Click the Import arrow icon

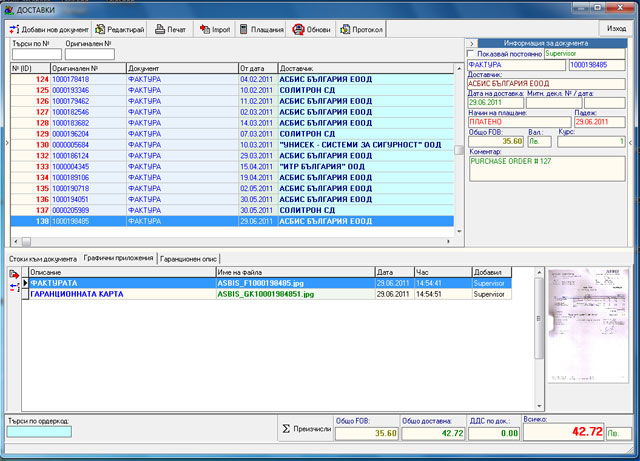coord(205,29)
